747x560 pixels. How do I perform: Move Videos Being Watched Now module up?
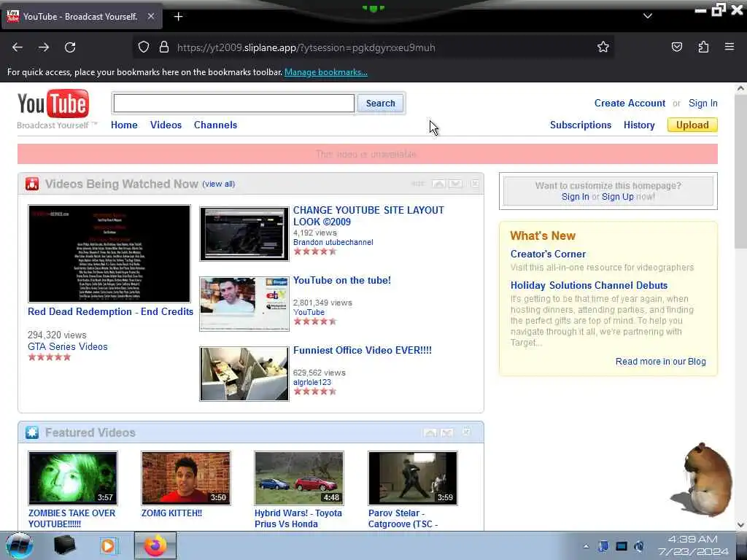438,184
